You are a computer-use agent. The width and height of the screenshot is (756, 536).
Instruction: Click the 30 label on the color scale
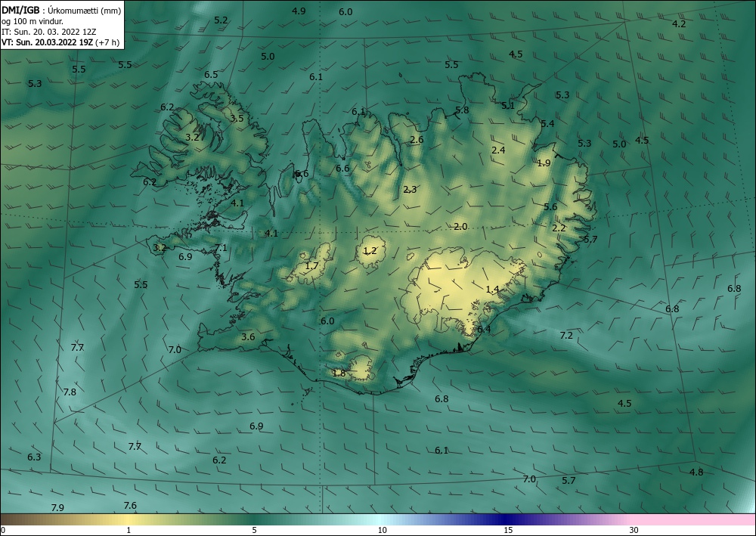634,530
